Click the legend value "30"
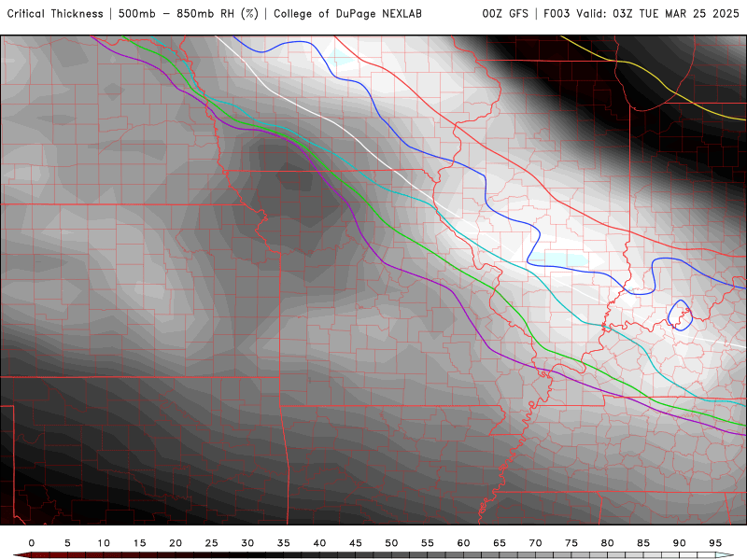Screen dimensions: 747x560 [247, 543]
